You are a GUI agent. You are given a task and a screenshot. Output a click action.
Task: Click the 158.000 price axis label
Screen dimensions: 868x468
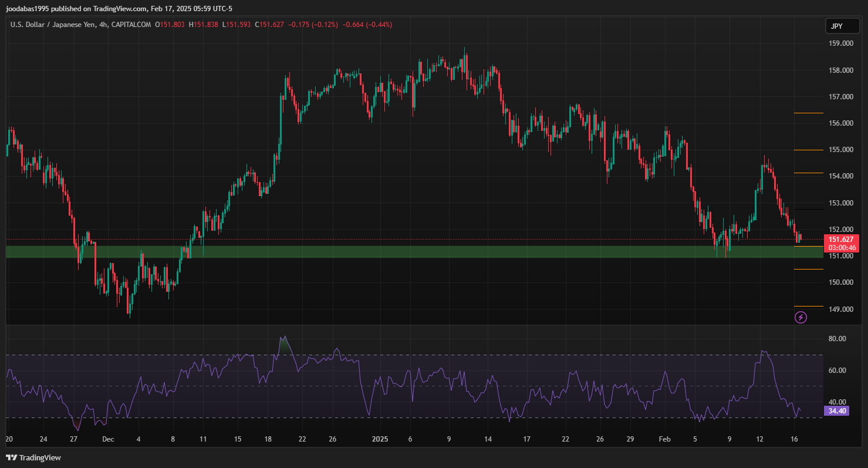click(x=840, y=70)
